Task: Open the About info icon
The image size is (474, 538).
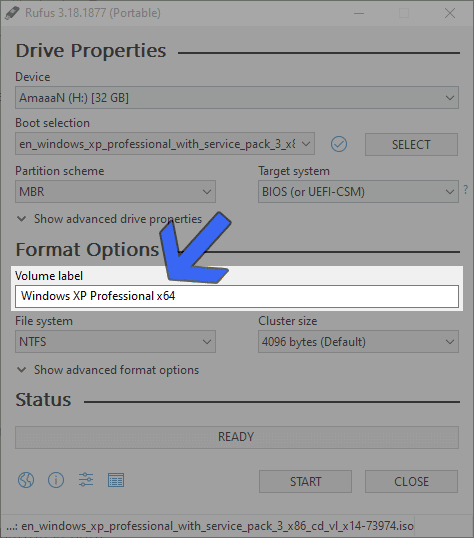Action: tap(56, 480)
